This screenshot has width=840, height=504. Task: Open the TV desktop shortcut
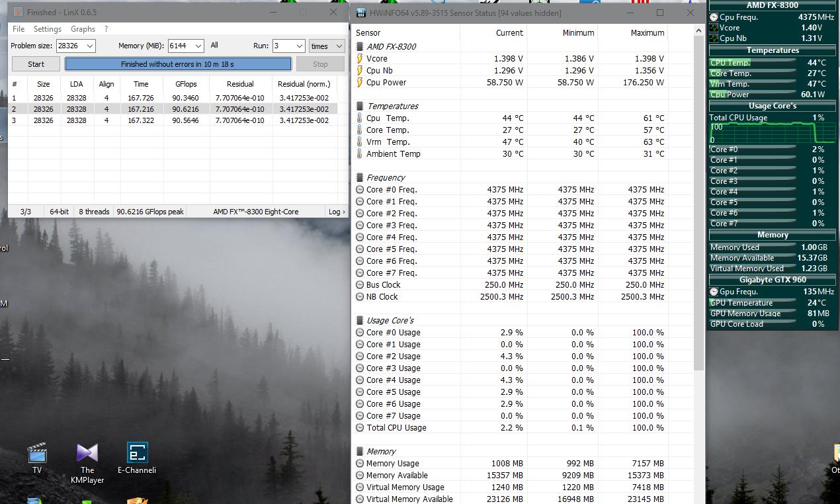click(x=37, y=454)
